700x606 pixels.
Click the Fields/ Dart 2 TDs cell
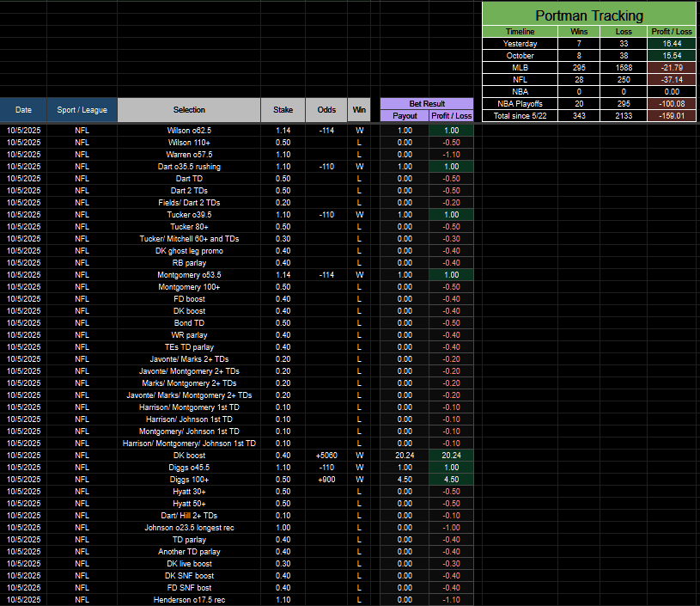coord(189,203)
